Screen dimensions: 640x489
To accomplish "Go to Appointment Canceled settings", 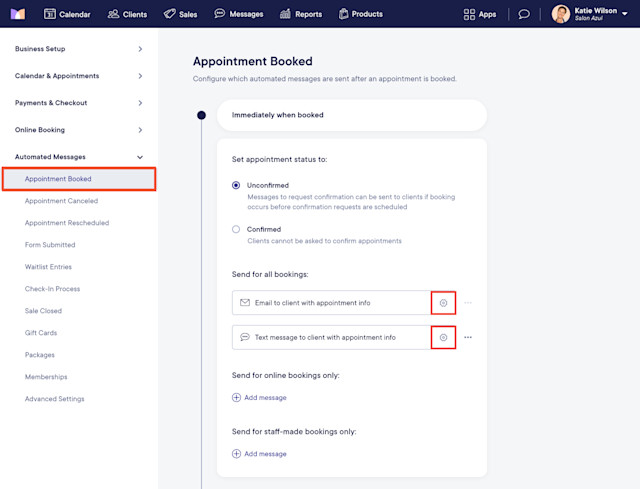I will (x=61, y=201).
